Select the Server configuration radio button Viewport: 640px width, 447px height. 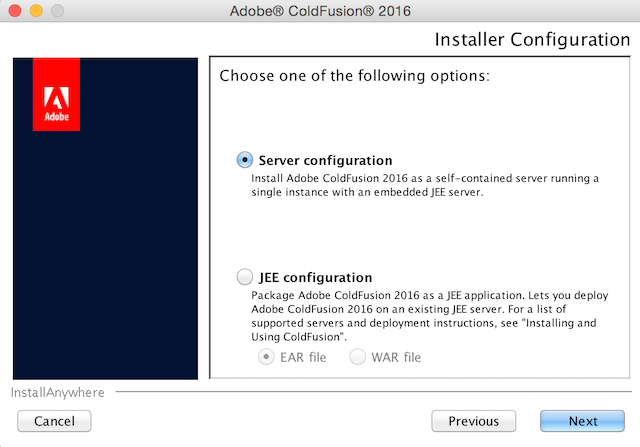tap(244, 160)
